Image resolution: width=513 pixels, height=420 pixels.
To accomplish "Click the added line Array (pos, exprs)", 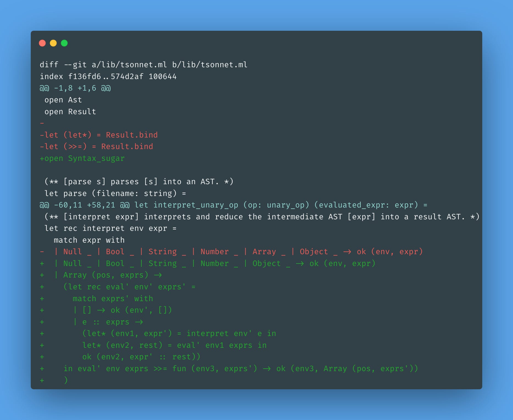I will 101,275.
